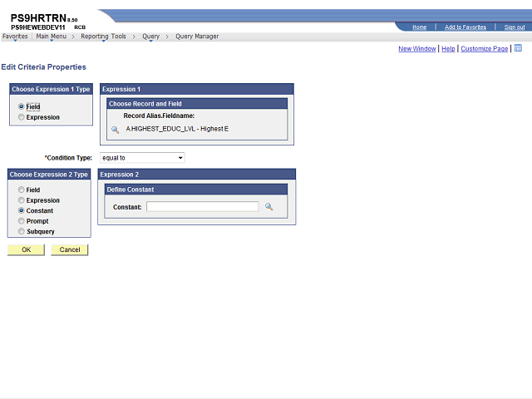
Task: Open the Query breadcrumb menu
Action: pos(151,37)
